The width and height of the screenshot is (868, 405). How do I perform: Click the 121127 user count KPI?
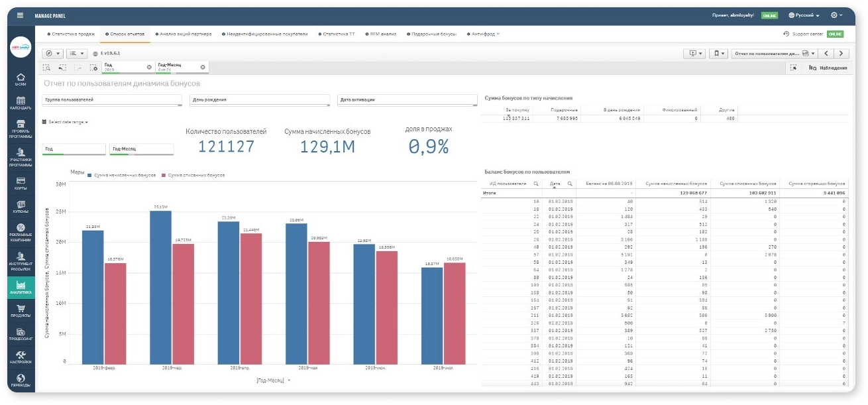tap(226, 146)
